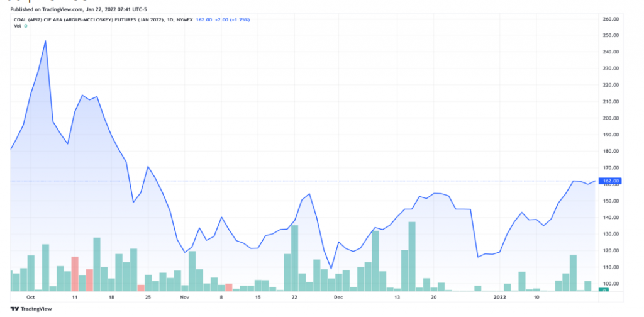Screen dimensions: 644x317
Task: Select the Oct label on time axis
Action: coord(31,296)
